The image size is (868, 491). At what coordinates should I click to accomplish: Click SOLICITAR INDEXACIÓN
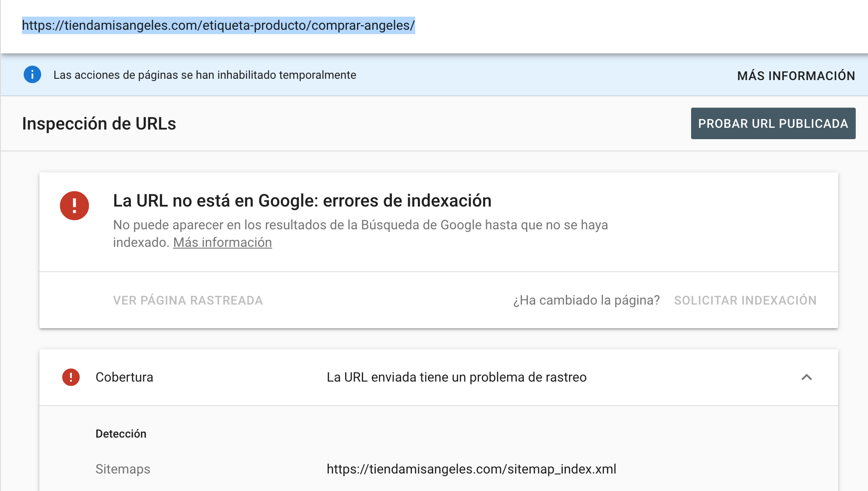pos(745,300)
